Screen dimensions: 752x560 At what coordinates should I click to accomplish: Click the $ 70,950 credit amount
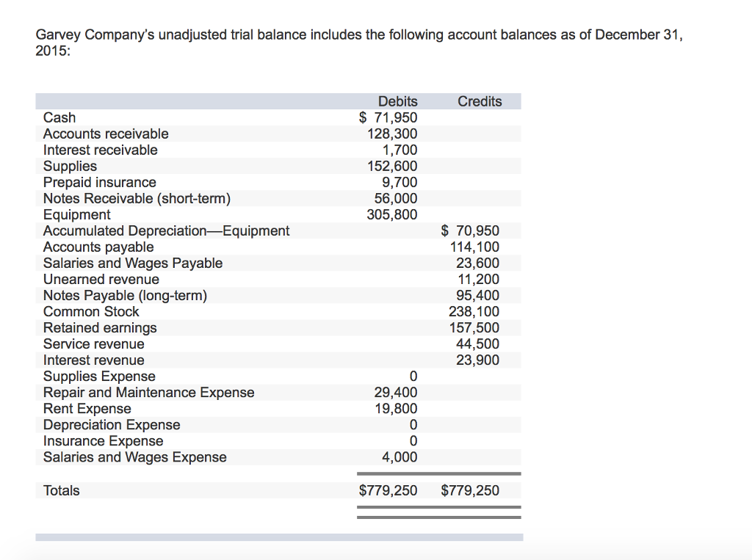pyautogui.click(x=470, y=231)
